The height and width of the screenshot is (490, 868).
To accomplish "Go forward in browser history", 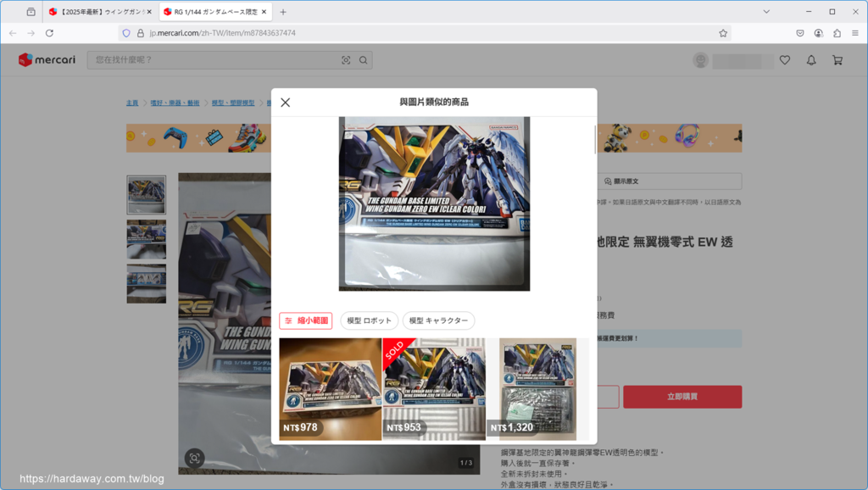I will click(31, 33).
